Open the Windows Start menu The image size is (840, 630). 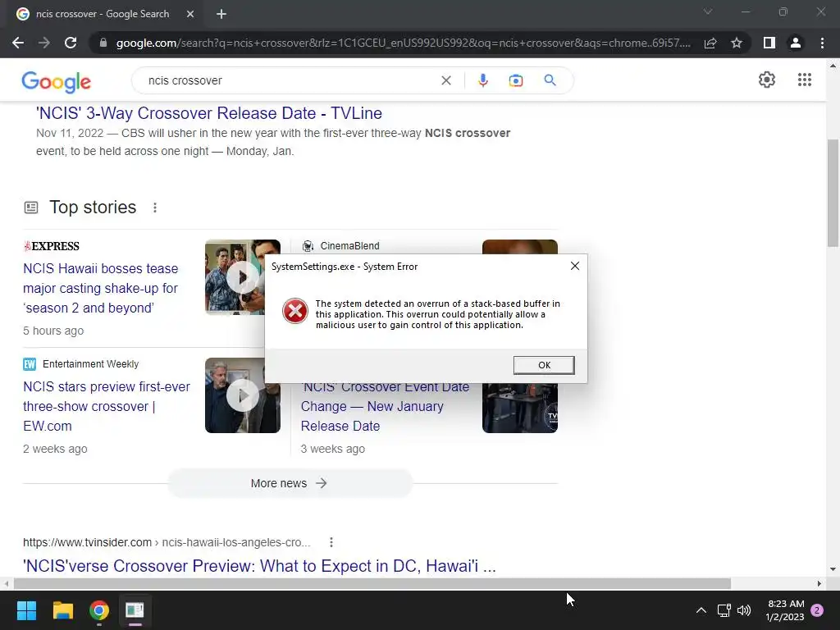[x=26, y=610]
